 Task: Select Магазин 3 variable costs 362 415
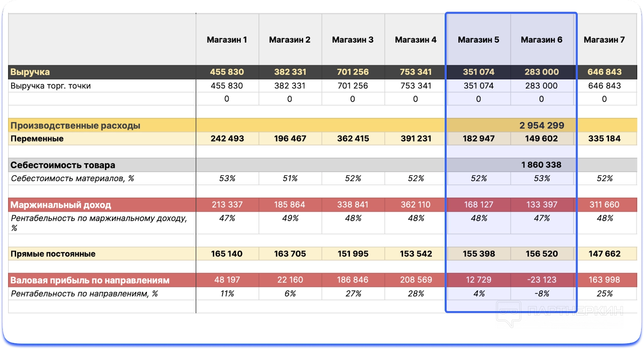353,139
